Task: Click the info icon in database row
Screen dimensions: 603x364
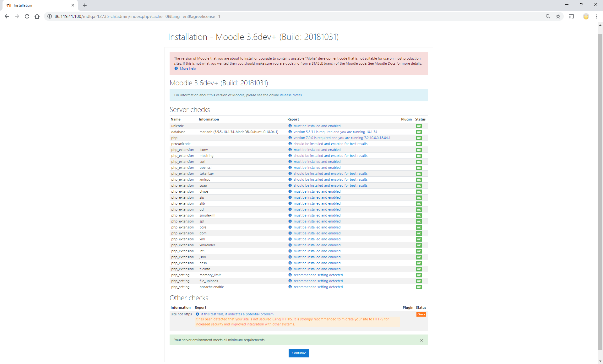Action: pos(290,132)
